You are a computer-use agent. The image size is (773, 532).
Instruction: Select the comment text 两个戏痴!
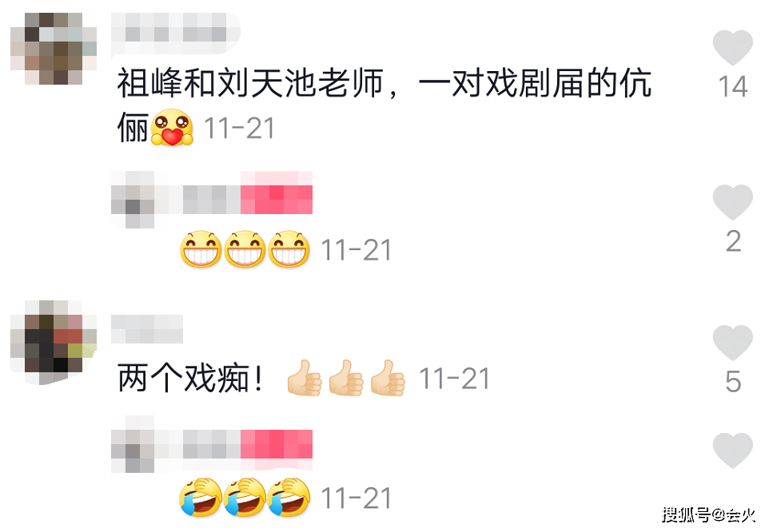pos(190,379)
